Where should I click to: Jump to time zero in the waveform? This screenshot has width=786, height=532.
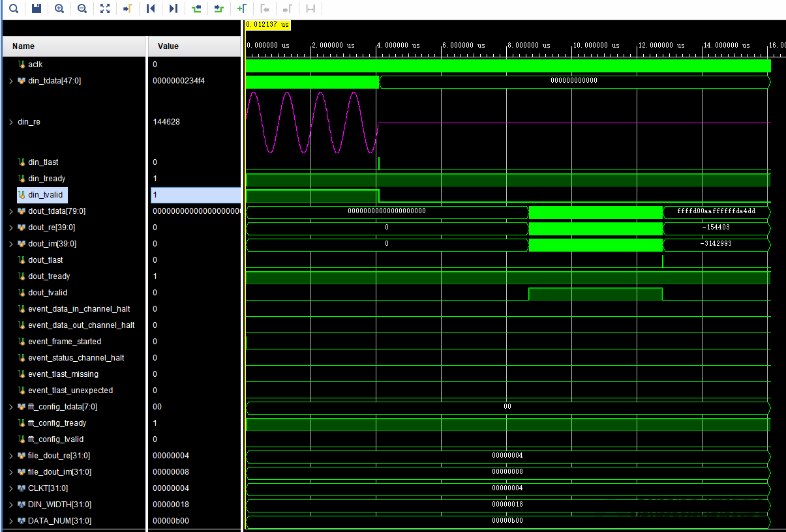[x=151, y=8]
